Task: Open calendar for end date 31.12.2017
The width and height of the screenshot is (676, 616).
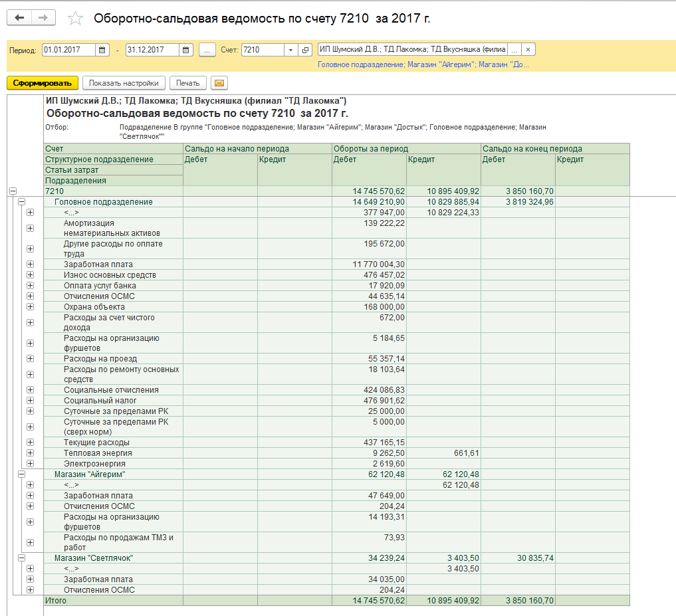Action: tap(186, 50)
